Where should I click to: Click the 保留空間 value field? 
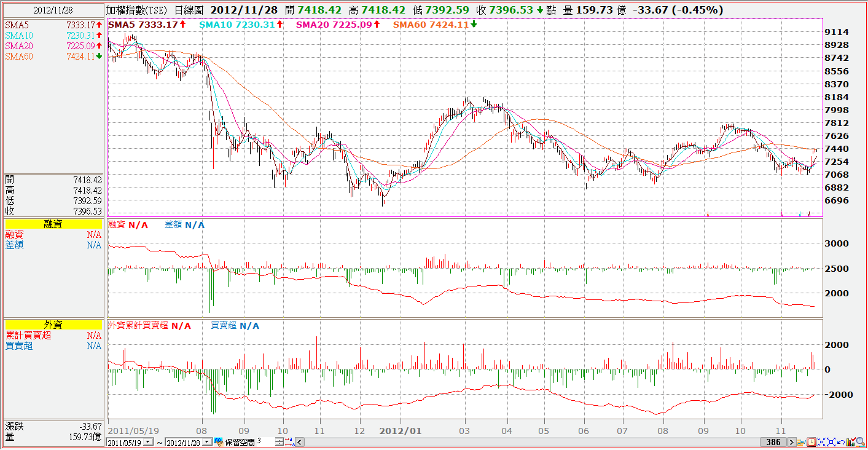pos(265,442)
